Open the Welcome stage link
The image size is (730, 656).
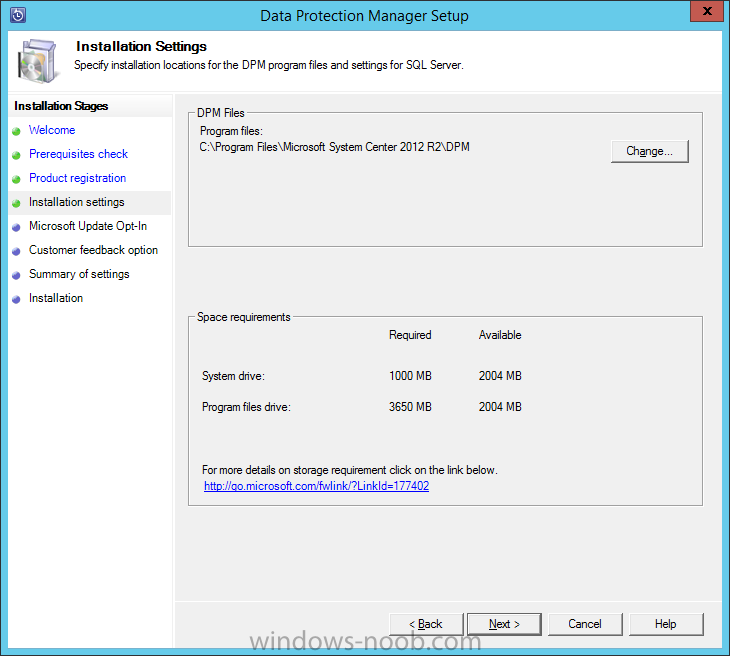pos(52,130)
